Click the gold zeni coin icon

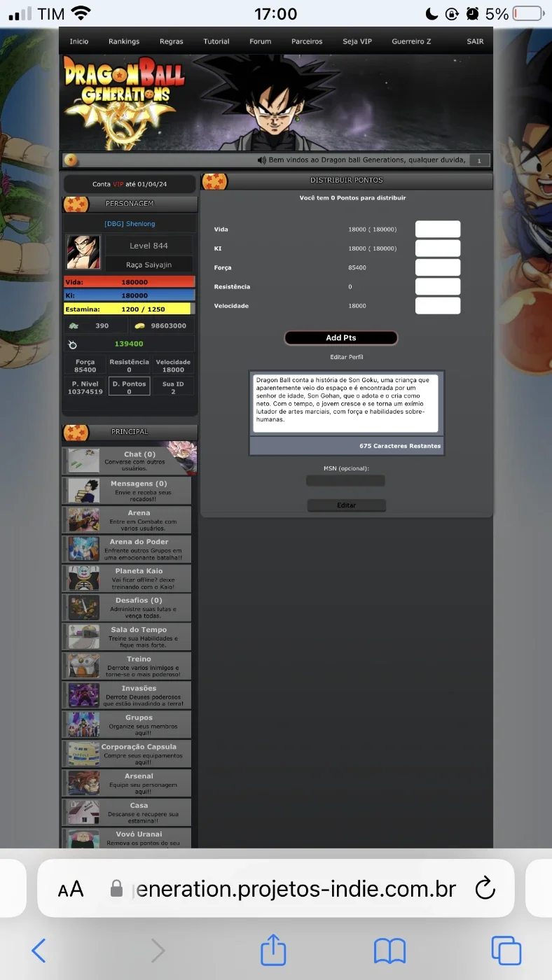(139, 326)
